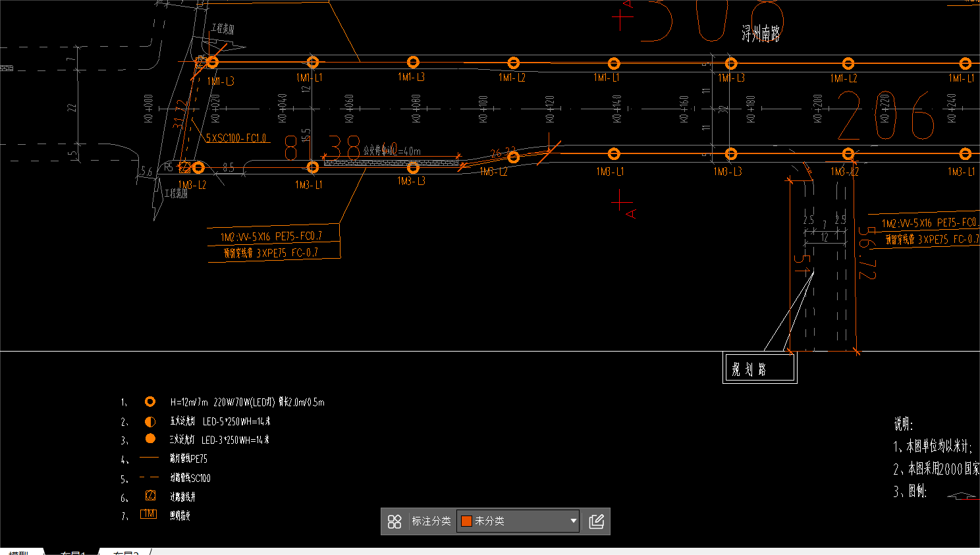Click the 公交停靠站 L=40m label
This screenshot has width=980, height=555.
pyautogui.click(x=392, y=151)
